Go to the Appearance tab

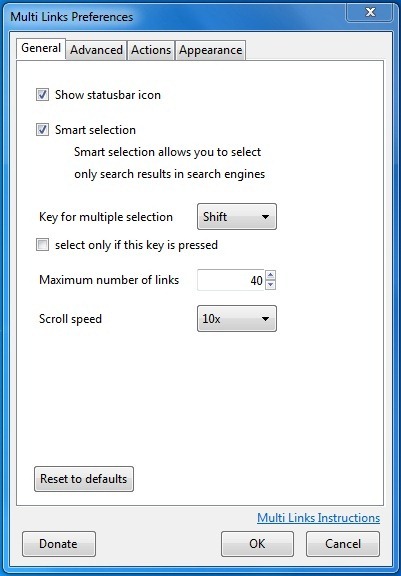point(210,50)
